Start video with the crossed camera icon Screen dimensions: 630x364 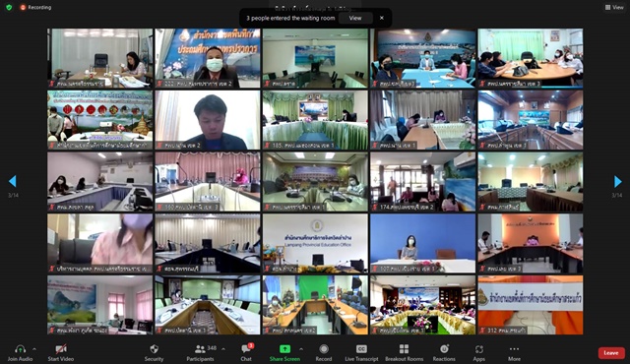tap(61, 349)
